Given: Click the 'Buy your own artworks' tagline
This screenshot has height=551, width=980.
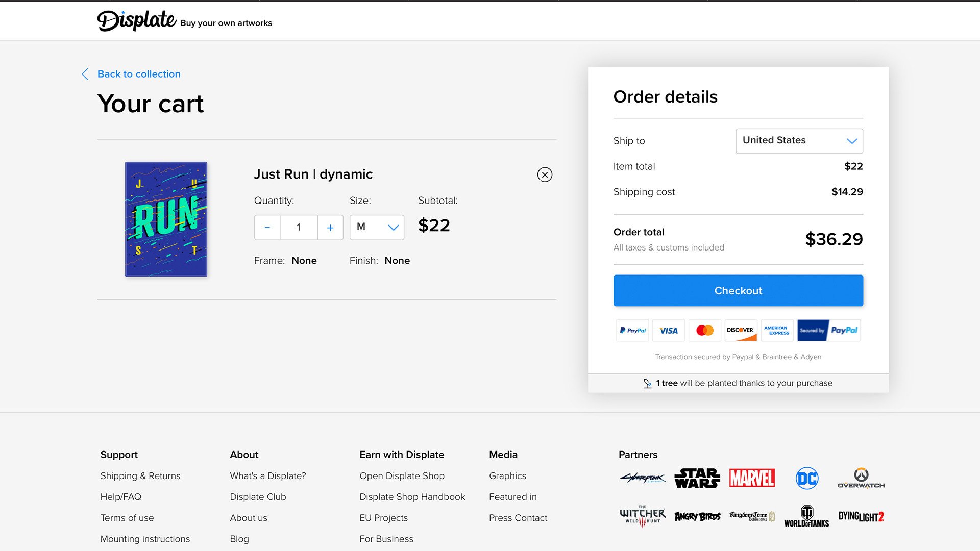Looking at the screenshot, I should 226,23.
